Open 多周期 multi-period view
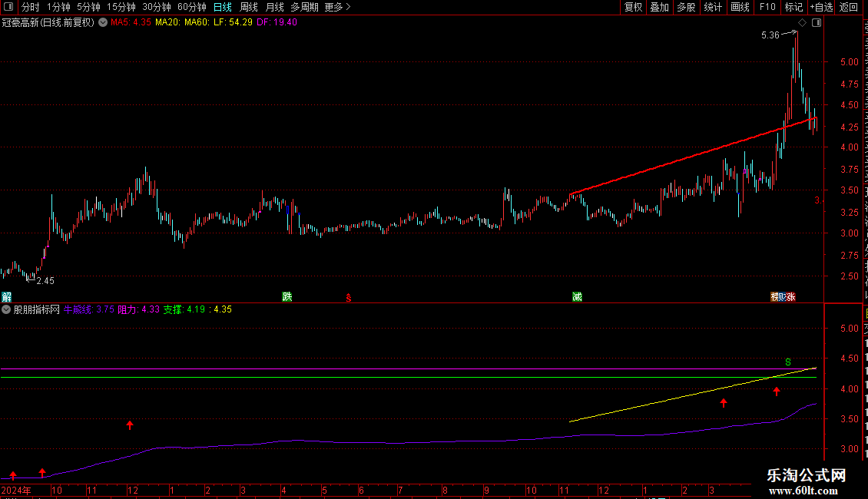This screenshot has height=499, width=868. point(304,7)
